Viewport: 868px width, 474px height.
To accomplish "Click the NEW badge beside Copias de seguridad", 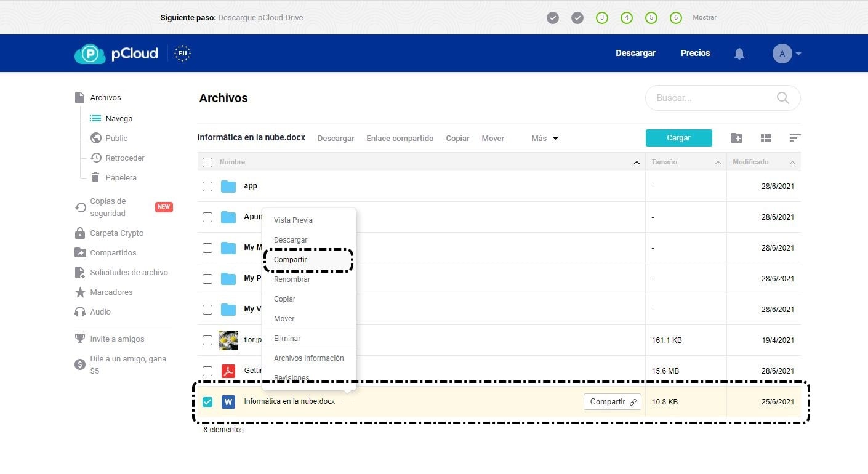I will (x=164, y=207).
